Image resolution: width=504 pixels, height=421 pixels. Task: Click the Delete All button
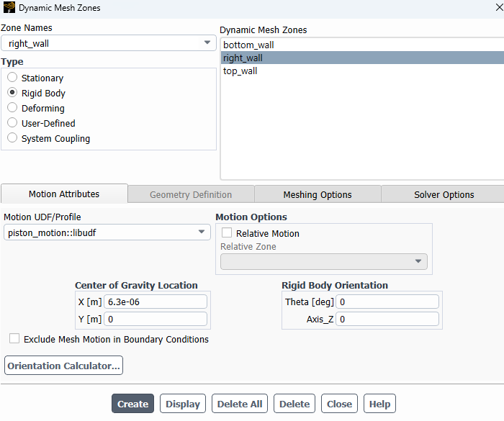239,404
